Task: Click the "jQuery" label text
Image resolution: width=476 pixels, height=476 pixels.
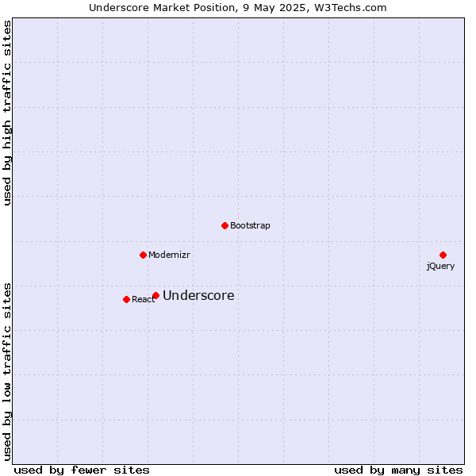Action: coord(440,267)
